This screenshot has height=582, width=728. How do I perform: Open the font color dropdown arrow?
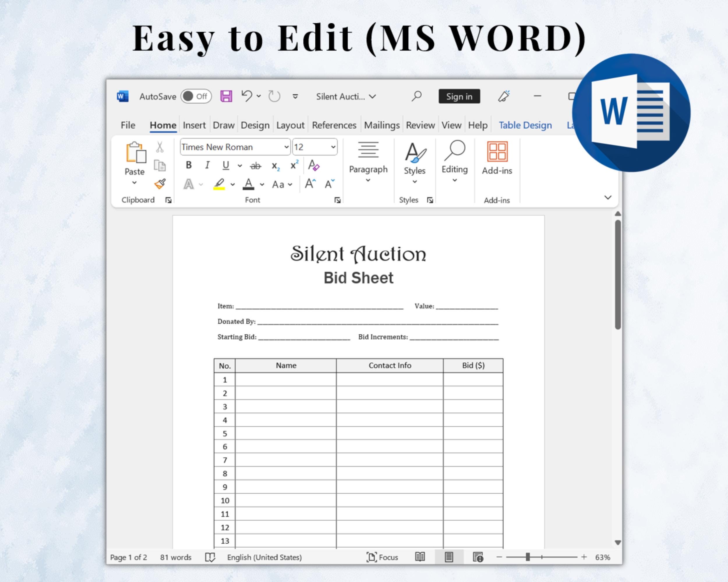[x=262, y=184]
